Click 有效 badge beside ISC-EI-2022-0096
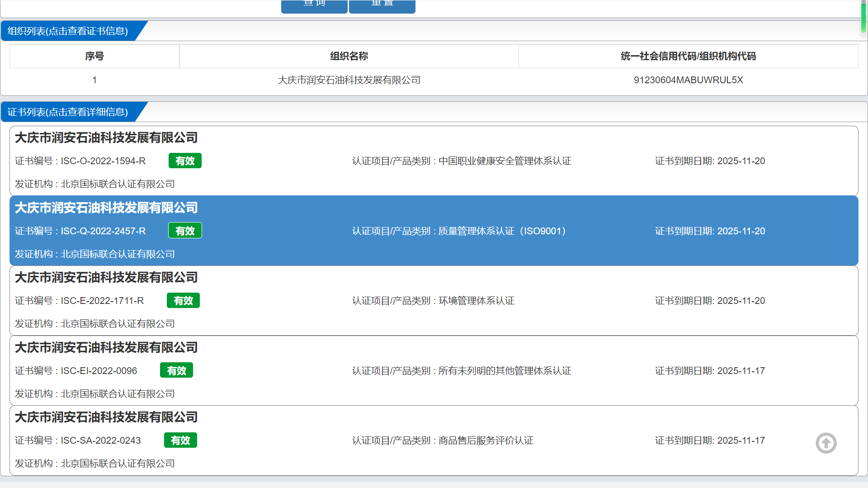This screenshot has width=868, height=488. point(176,370)
